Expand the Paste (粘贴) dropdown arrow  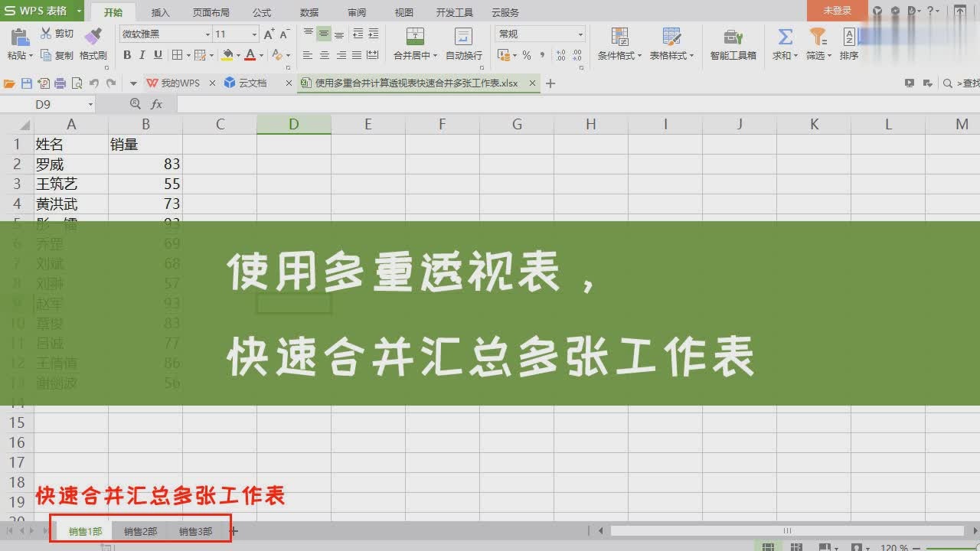point(31,56)
